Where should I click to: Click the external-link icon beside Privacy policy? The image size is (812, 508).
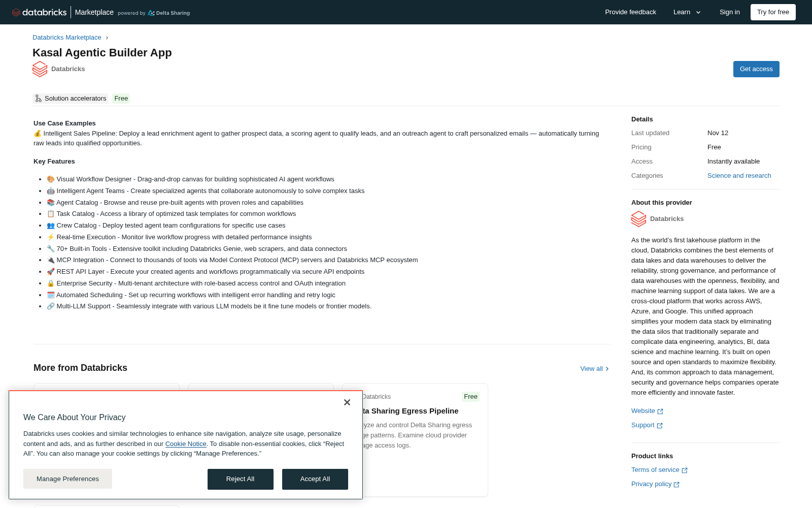tap(676, 485)
